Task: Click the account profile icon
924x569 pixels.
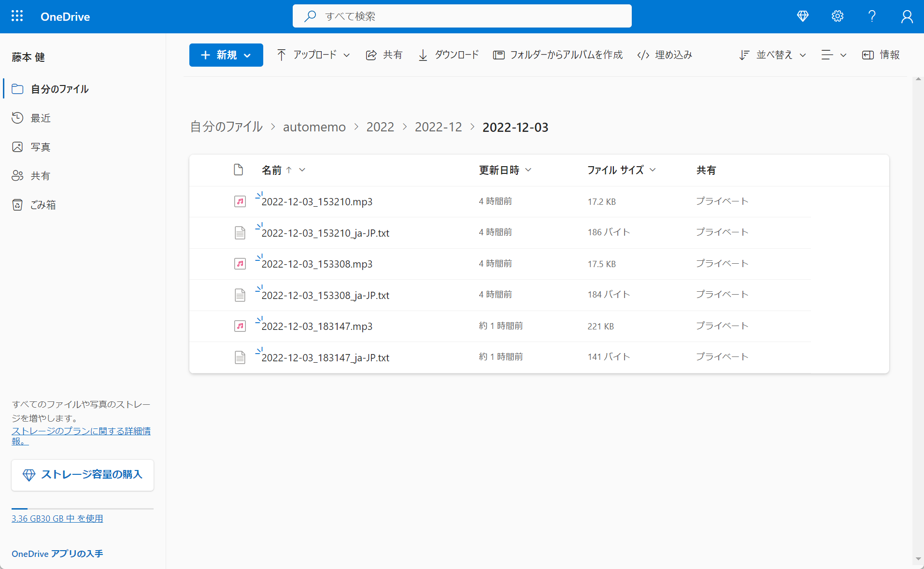Action: click(x=907, y=16)
